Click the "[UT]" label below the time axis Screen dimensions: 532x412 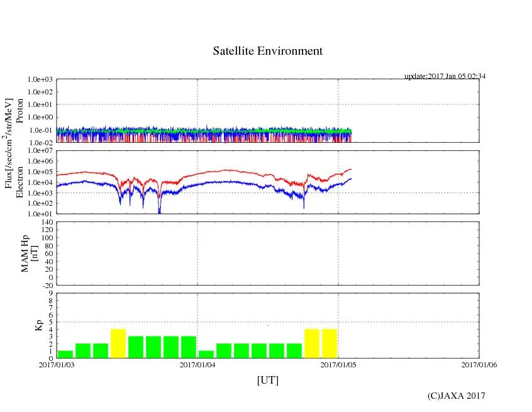click(x=267, y=380)
